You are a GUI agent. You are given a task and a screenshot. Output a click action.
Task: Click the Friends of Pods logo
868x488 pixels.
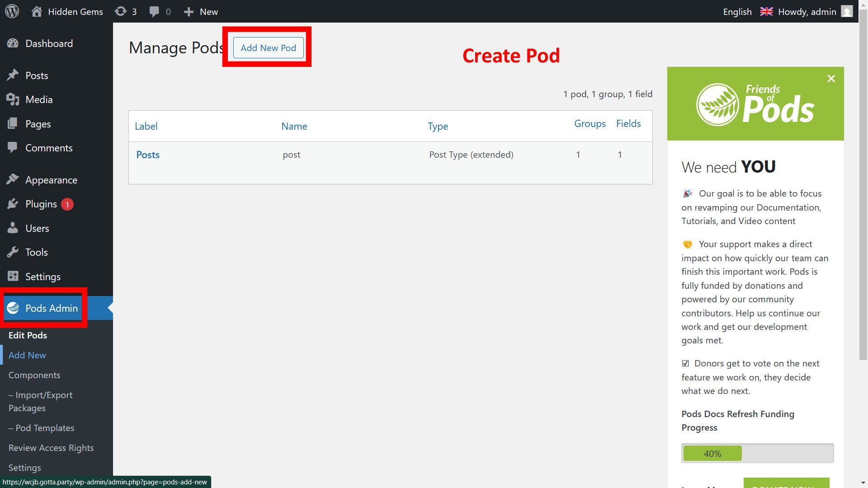(755, 104)
